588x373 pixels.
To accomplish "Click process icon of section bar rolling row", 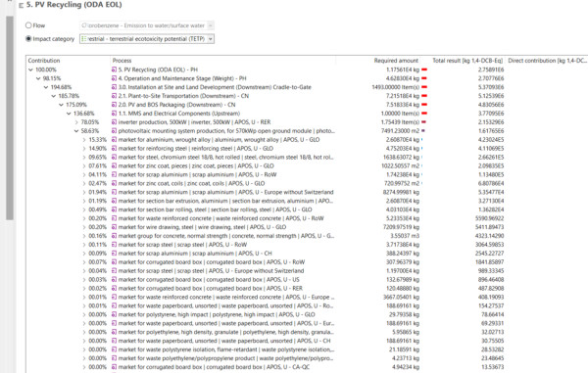I will point(114,210).
